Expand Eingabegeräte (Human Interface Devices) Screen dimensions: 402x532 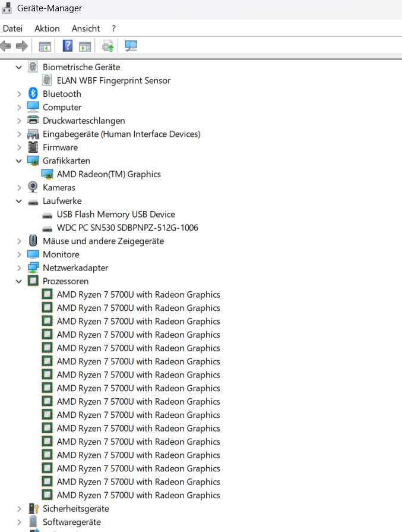tap(19, 134)
